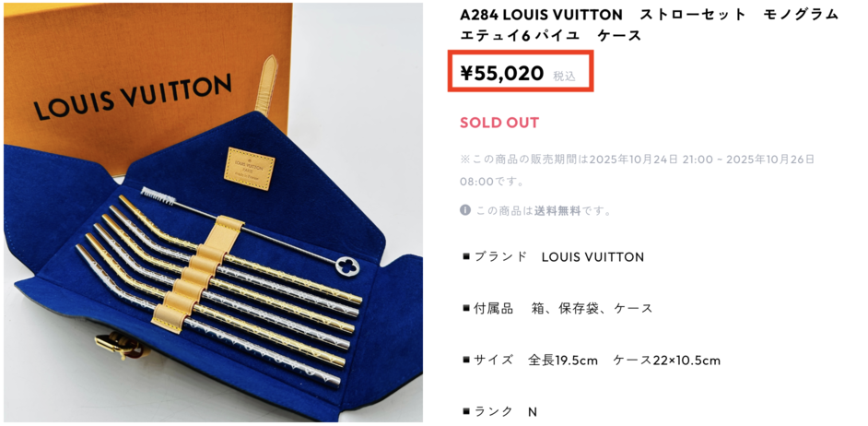868x426 pixels.
Task: Click the square bullet before ランク
Action: coord(466,411)
